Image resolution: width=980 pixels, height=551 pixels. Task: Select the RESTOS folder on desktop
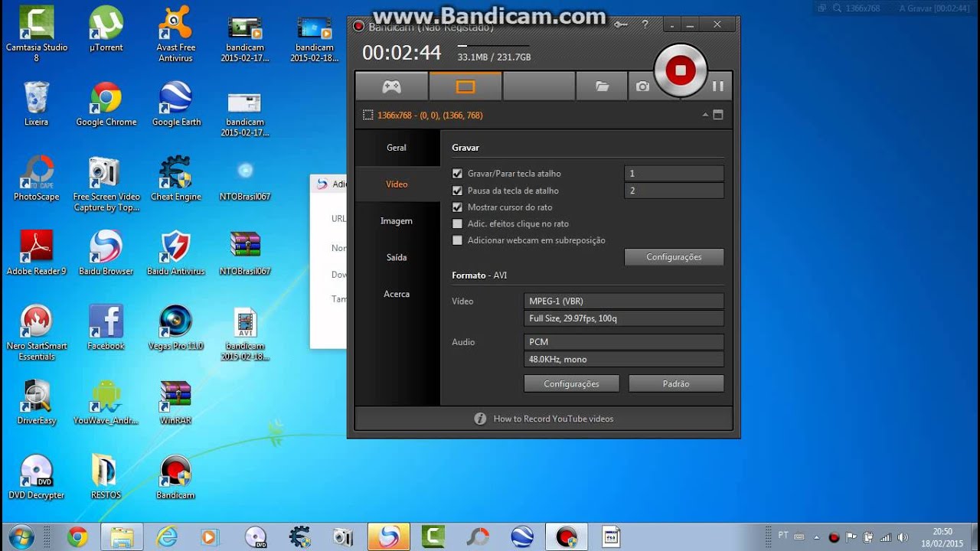coord(106,477)
